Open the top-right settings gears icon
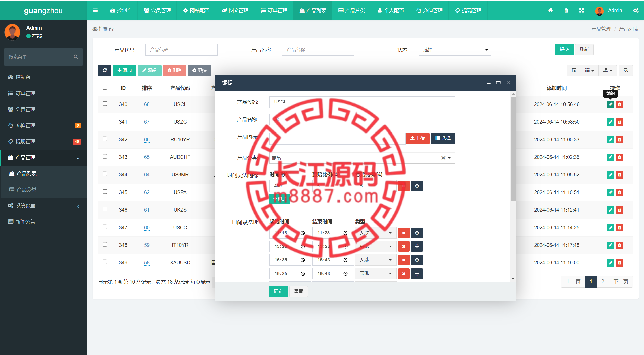Image resolution: width=644 pixels, height=355 pixels. click(636, 10)
